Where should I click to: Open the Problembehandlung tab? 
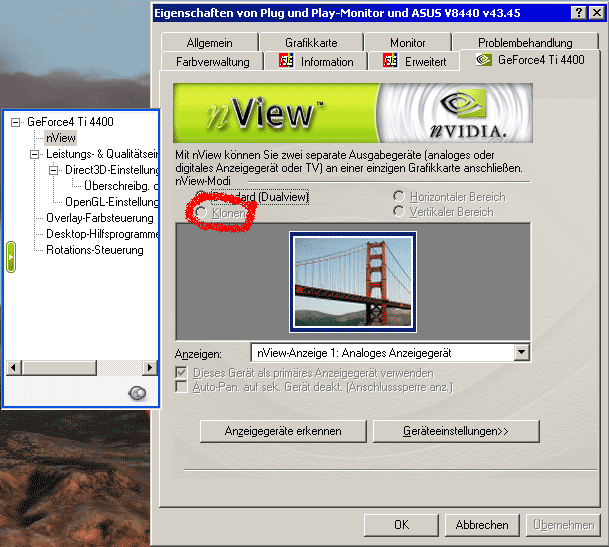click(x=525, y=42)
